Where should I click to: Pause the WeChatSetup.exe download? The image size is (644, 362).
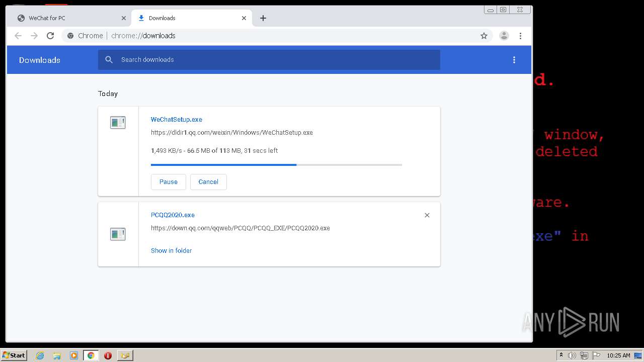(169, 182)
